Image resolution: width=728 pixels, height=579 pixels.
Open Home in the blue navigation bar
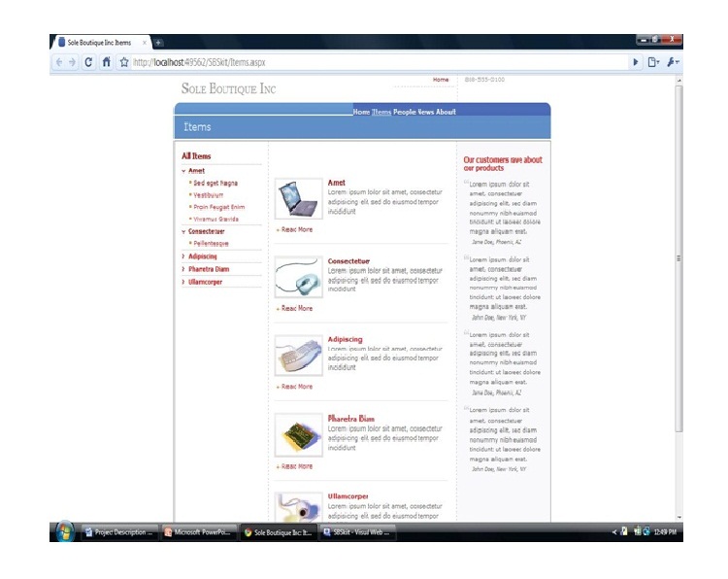(x=361, y=112)
